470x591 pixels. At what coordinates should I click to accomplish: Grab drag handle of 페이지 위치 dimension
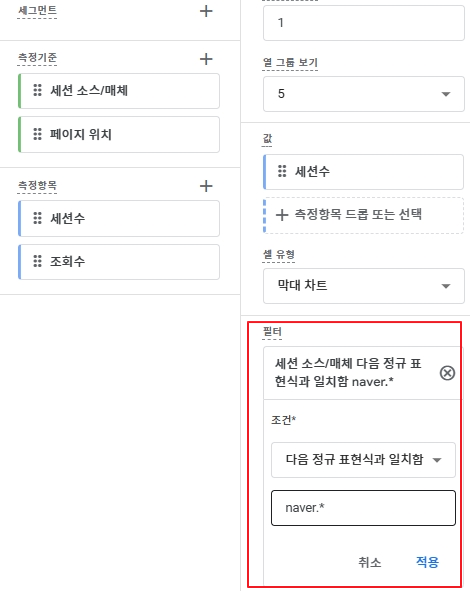37,134
